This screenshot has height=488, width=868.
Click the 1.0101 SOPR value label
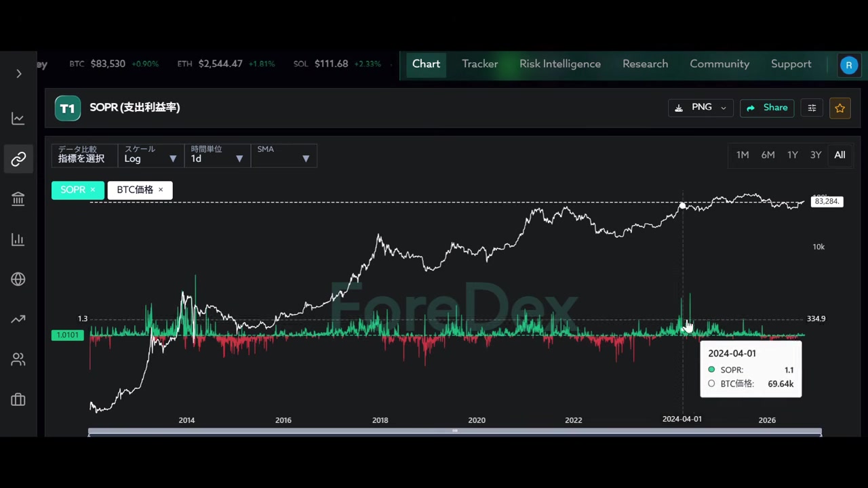[x=67, y=335]
